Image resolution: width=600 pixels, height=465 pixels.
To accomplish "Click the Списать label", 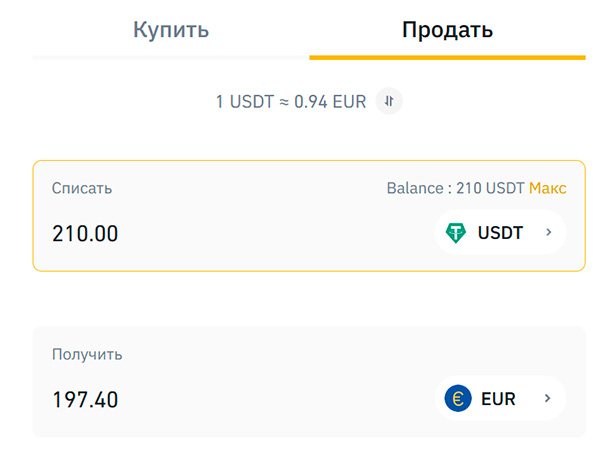I will (82, 188).
